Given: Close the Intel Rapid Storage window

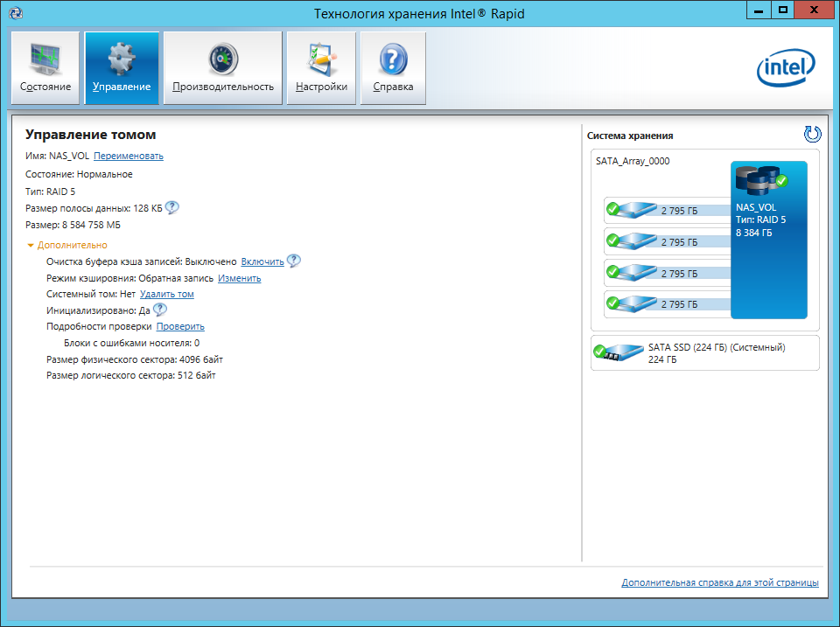Looking at the screenshot, I should click(815, 10).
